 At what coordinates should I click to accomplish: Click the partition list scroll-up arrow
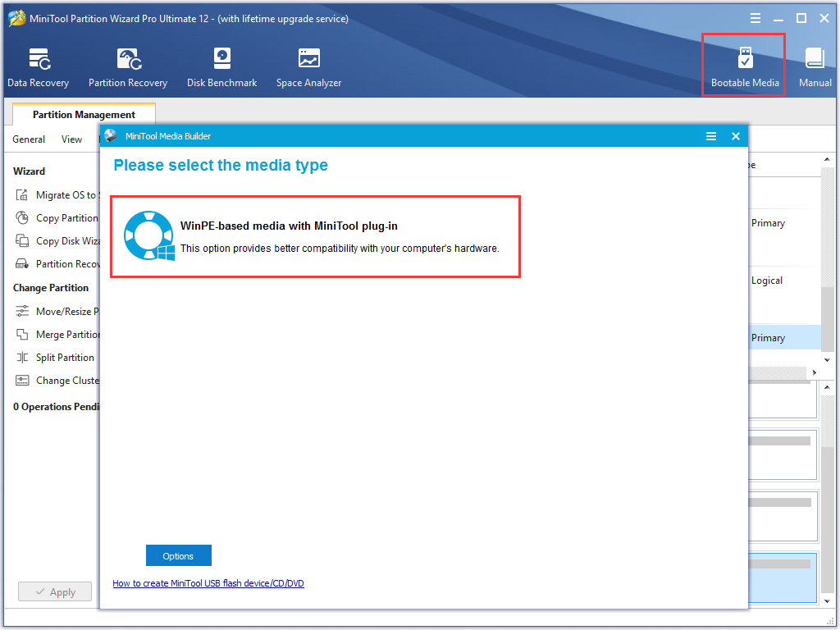click(827, 160)
